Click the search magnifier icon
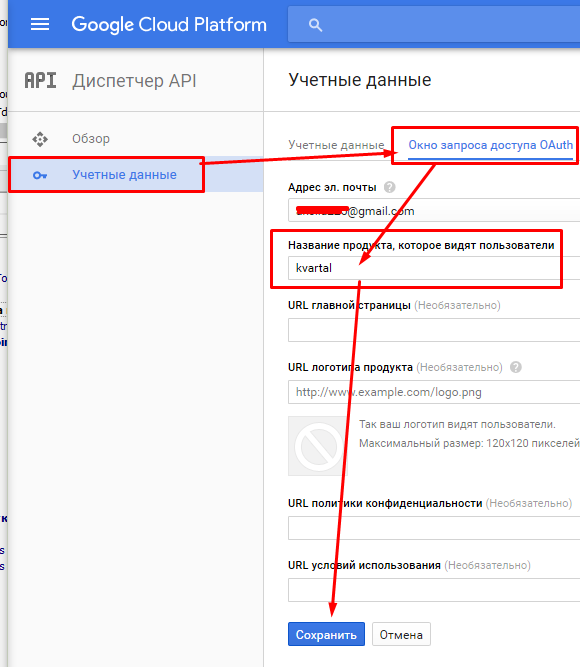This screenshot has height=667, width=580. pos(315,25)
